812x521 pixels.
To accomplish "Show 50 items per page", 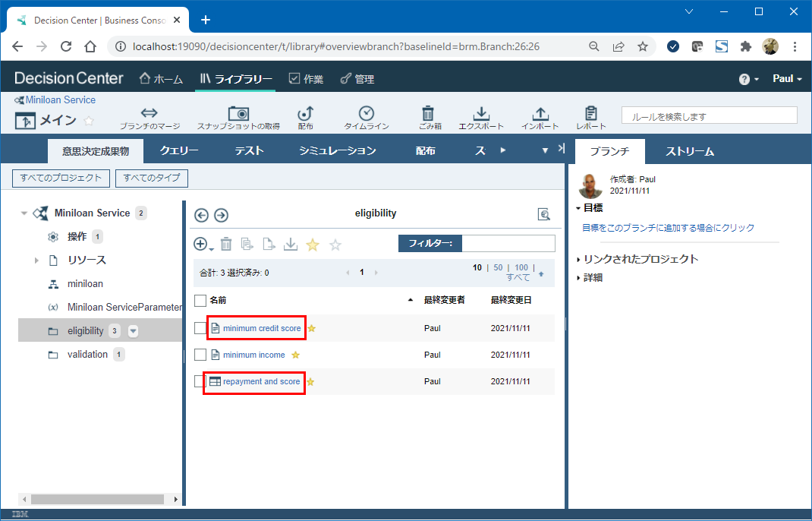I will coord(498,267).
